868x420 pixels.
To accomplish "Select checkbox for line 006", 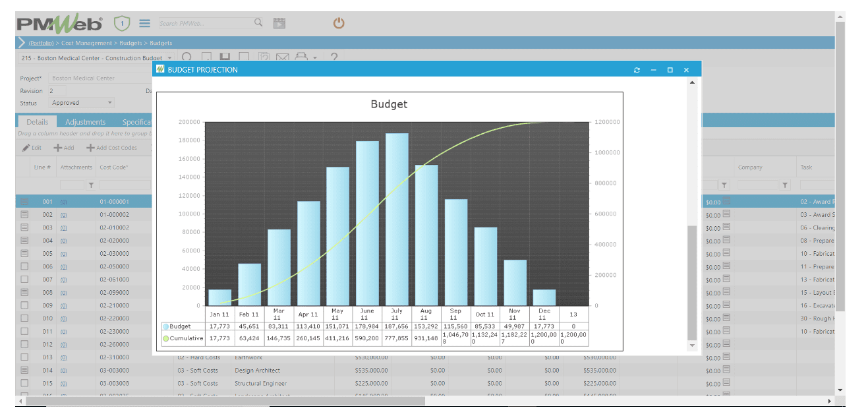I will point(24,266).
